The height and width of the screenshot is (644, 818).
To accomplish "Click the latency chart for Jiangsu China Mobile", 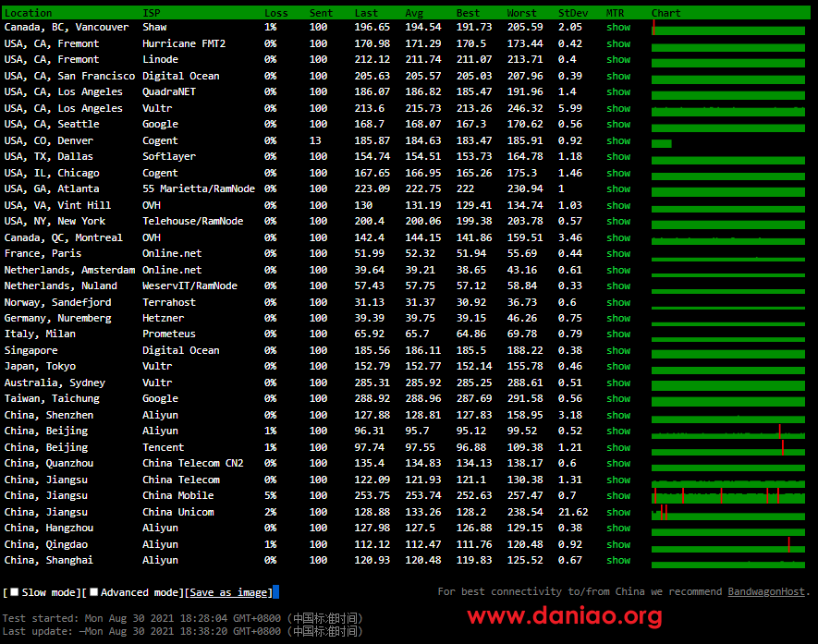I will (728, 496).
